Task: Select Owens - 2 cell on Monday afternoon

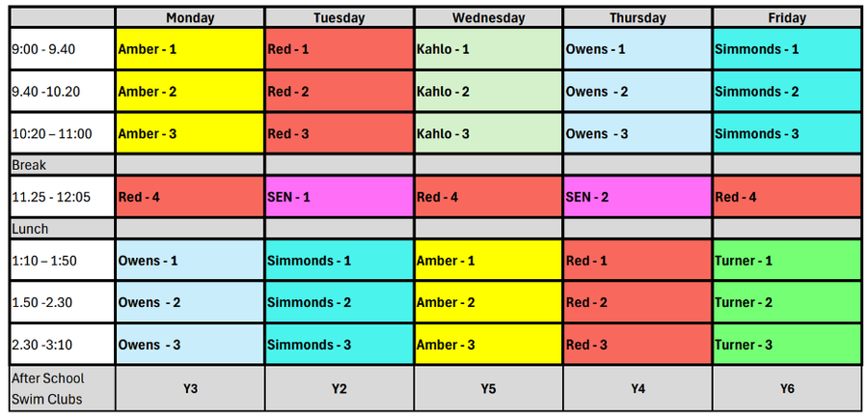Action: pos(190,302)
